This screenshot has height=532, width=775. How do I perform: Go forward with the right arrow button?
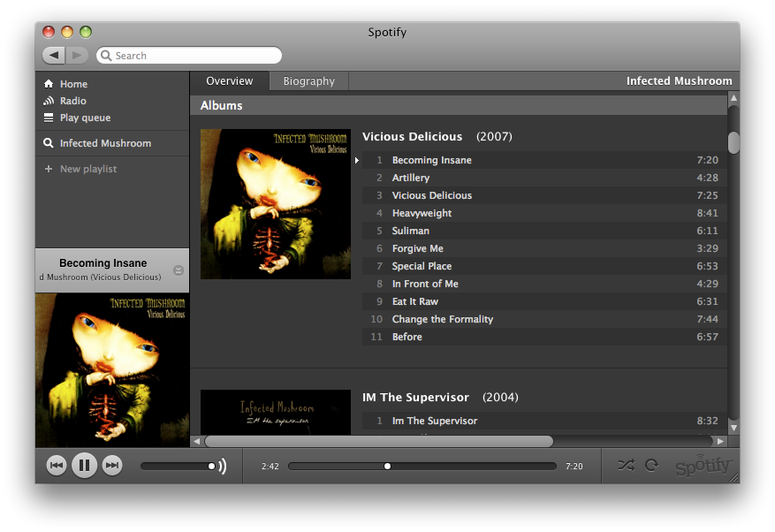tap(77, 55)
